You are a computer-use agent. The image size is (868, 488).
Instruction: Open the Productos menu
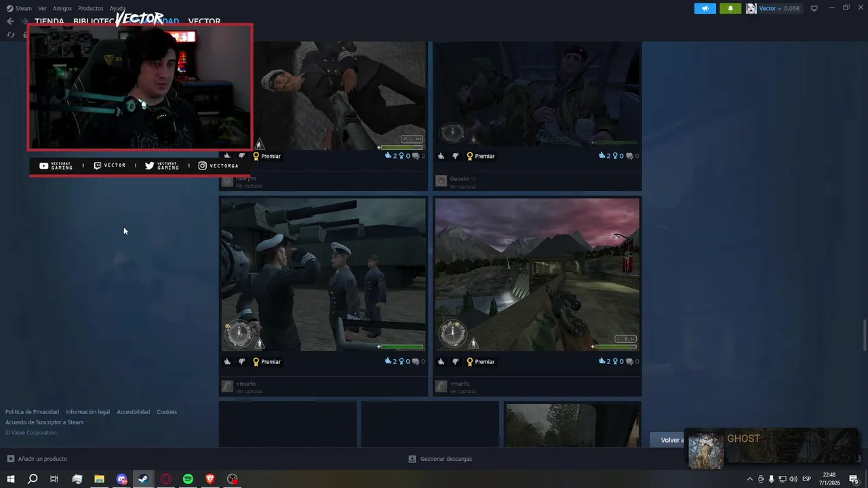[x=91, y=8]
